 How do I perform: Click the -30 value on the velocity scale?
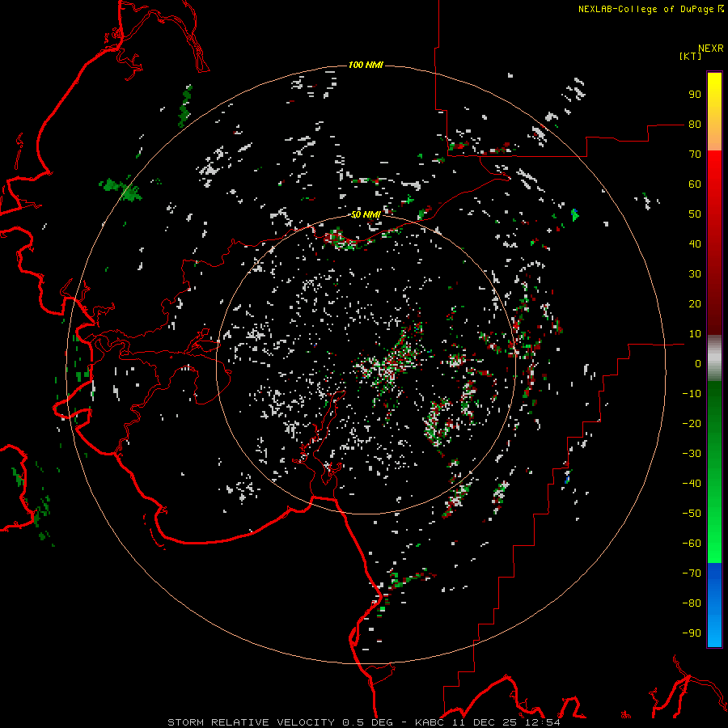692,454
